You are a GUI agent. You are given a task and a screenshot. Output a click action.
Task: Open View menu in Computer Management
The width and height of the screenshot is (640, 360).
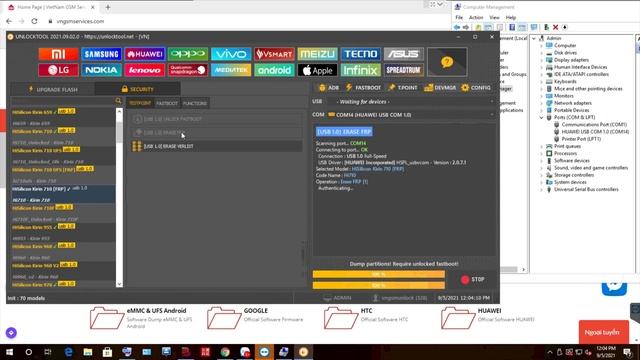[x=494, y=18]
